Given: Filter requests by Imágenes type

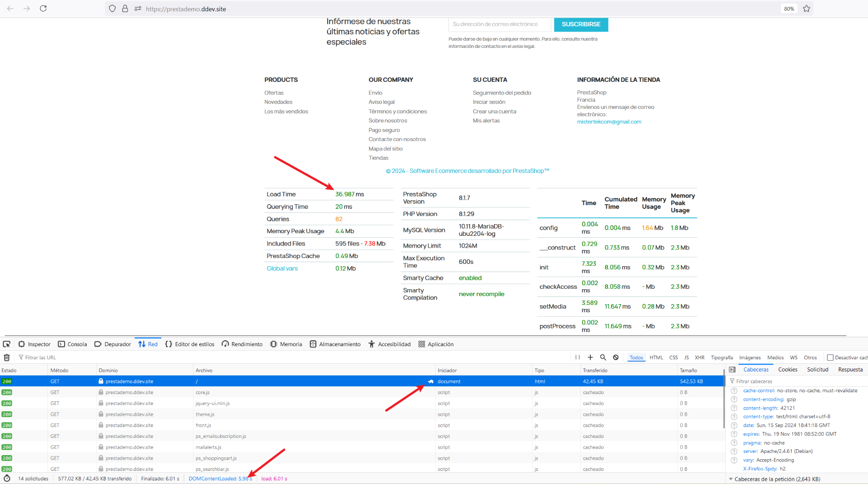Looking at the screenshot, I should [x=750, y=357].
